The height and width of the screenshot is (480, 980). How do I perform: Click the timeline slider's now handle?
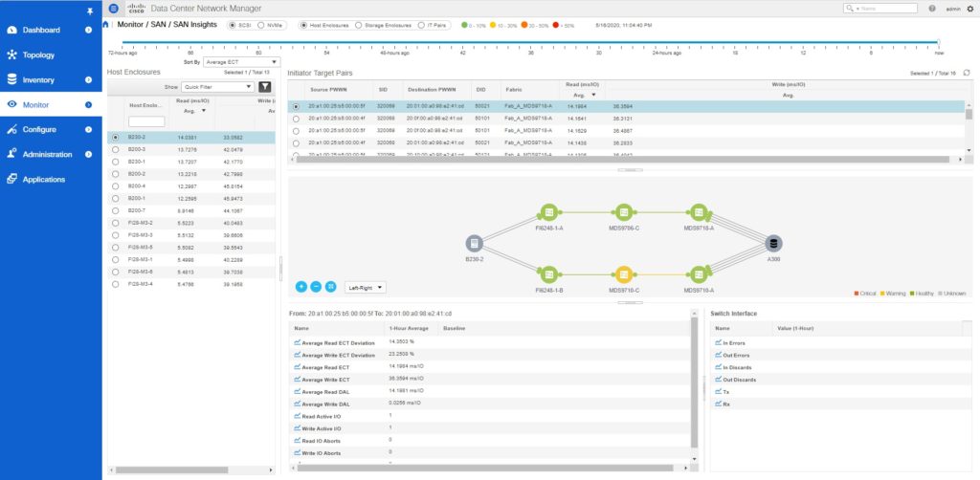point(938,42)
